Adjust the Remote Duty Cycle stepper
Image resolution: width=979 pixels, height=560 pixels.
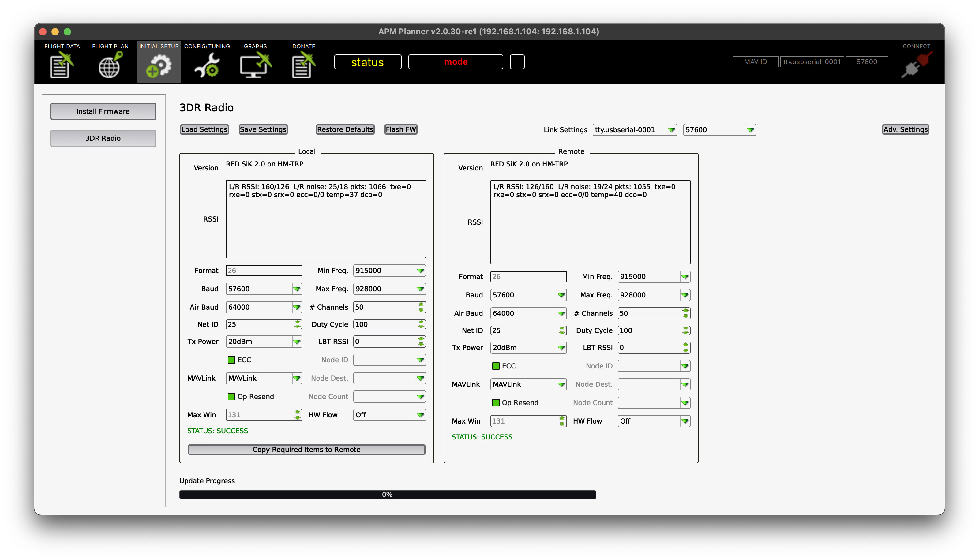pyautogui.click(x=685, y=330)
